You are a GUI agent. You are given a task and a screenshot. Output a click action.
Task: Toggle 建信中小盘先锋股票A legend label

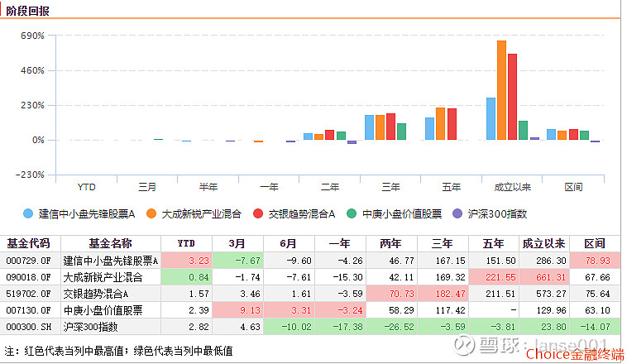click(87, 214)
